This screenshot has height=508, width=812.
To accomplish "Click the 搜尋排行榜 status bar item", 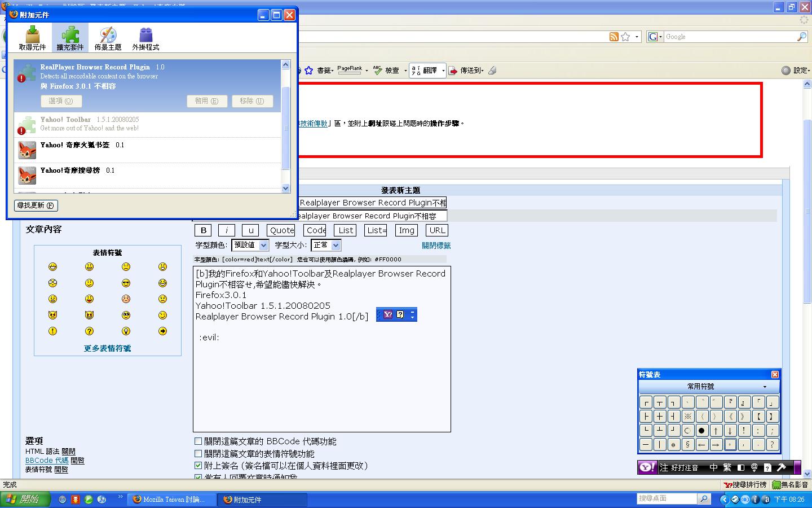I will coord(745,485).
